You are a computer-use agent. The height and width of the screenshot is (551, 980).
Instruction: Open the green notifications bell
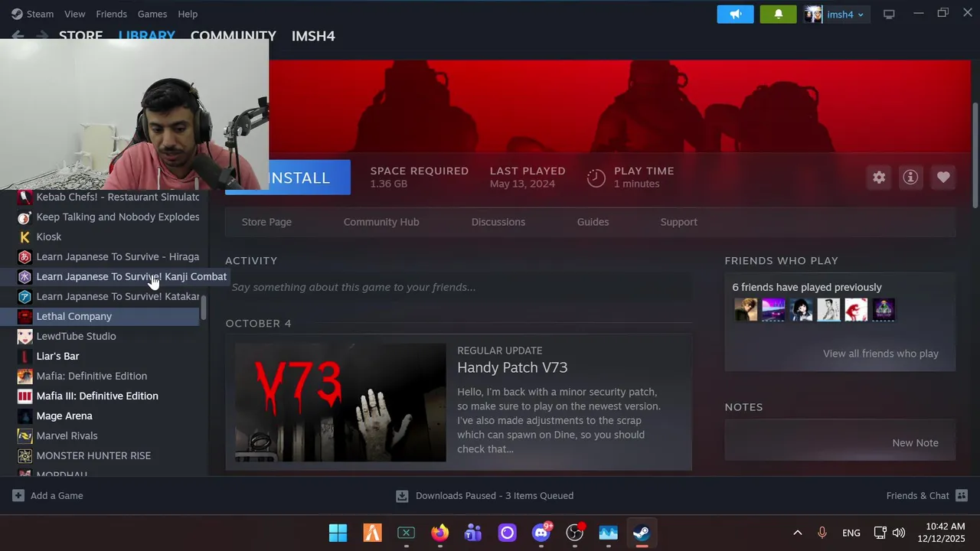click(x=778, y=14)
